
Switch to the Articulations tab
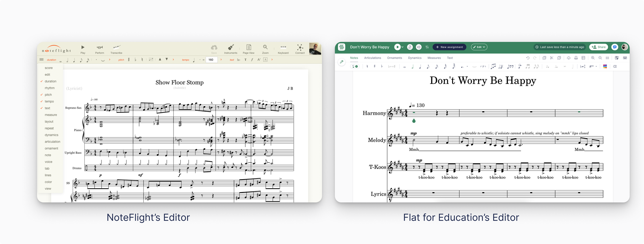coord(372,58)
